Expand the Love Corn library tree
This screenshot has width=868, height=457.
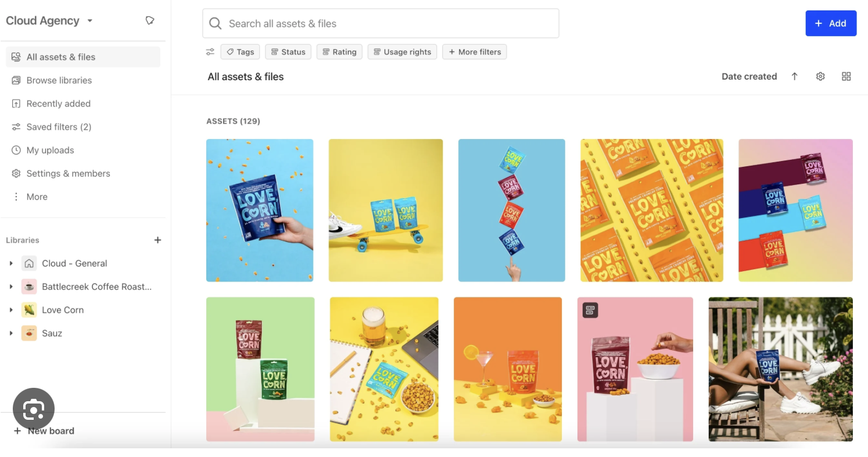11,310
